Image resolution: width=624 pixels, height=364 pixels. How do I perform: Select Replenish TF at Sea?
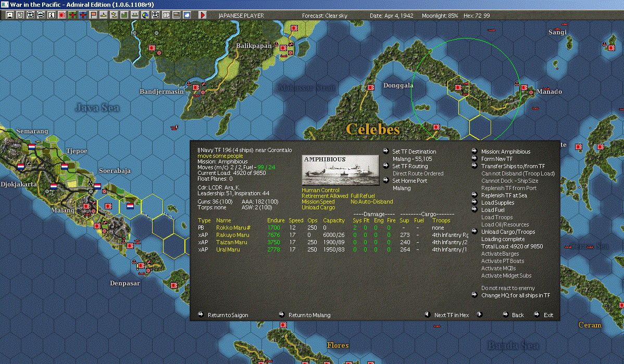tap(504, 195)
